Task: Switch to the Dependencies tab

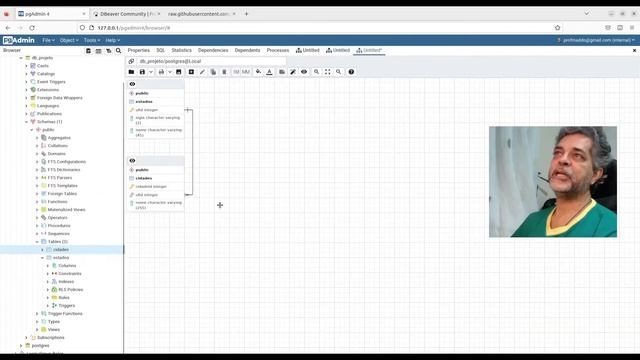Action: (213, 50)
